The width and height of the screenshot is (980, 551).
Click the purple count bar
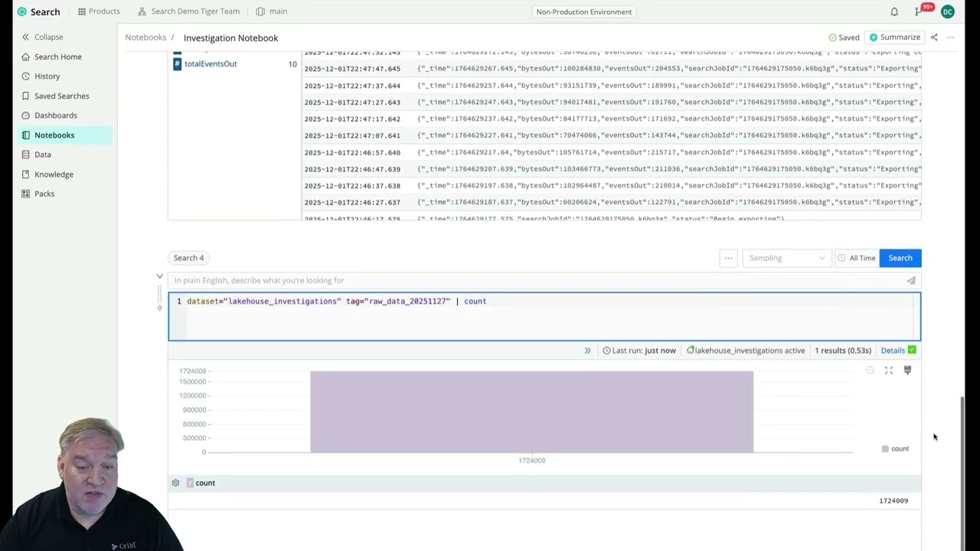coord(531,412)
